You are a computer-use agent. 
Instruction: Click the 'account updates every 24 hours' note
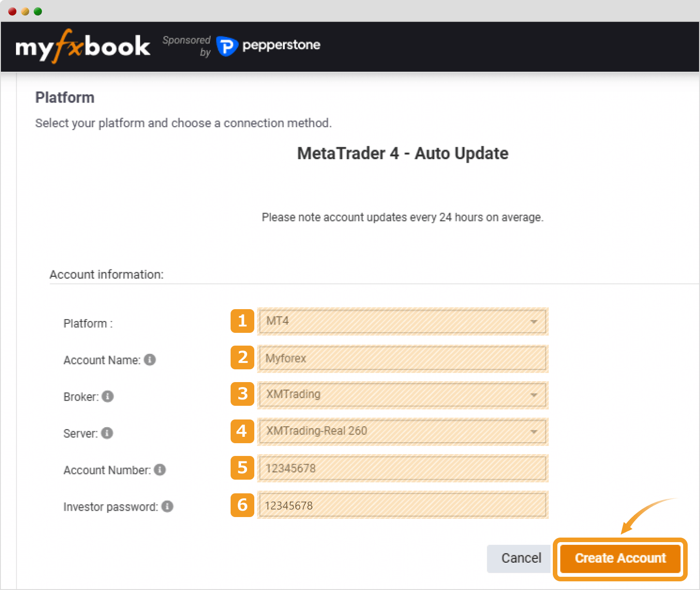(x=403, y=217)
